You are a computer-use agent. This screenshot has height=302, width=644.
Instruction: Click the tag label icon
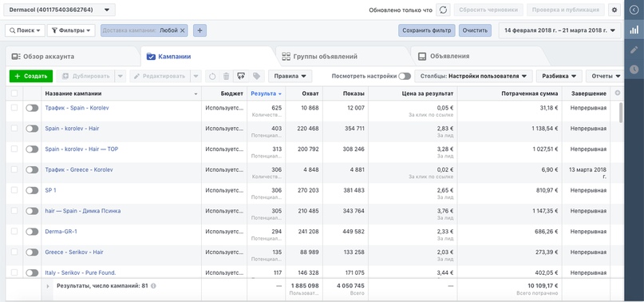(x=256, y=76)
